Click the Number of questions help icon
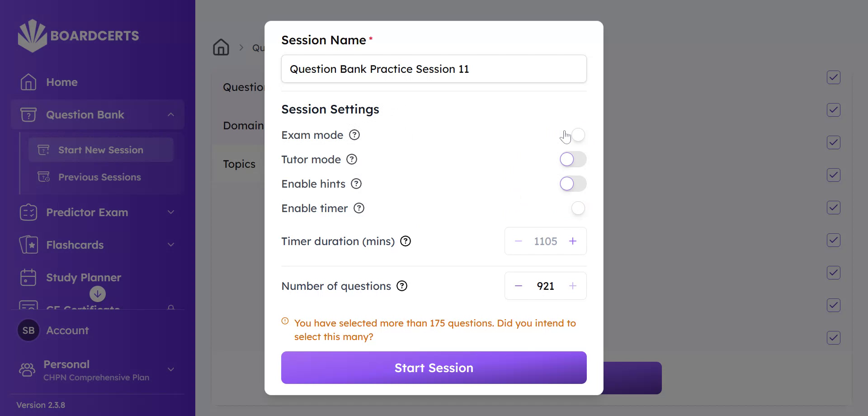Screen dimensions: 868x416 click(x=402, y=286)
